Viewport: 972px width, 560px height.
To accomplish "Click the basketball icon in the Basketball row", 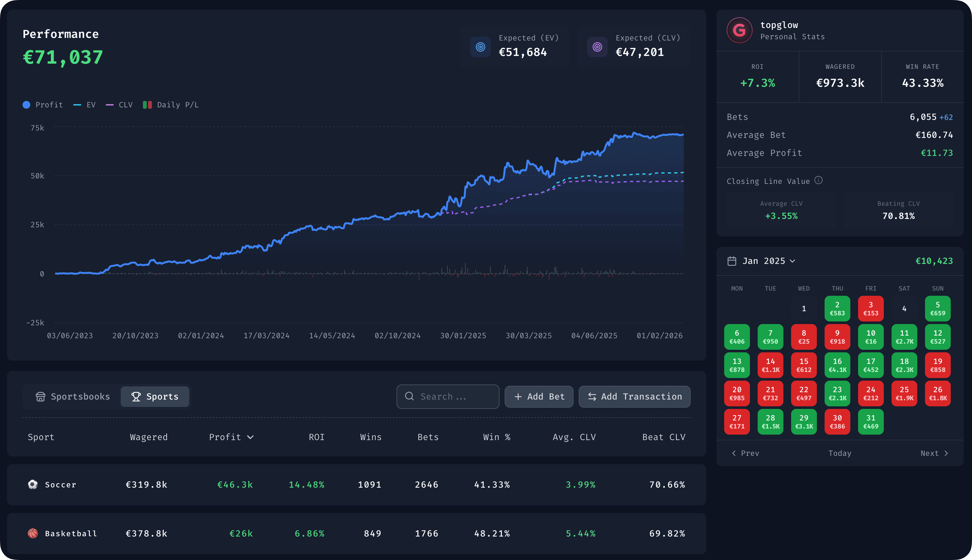I will click(33, 533).
